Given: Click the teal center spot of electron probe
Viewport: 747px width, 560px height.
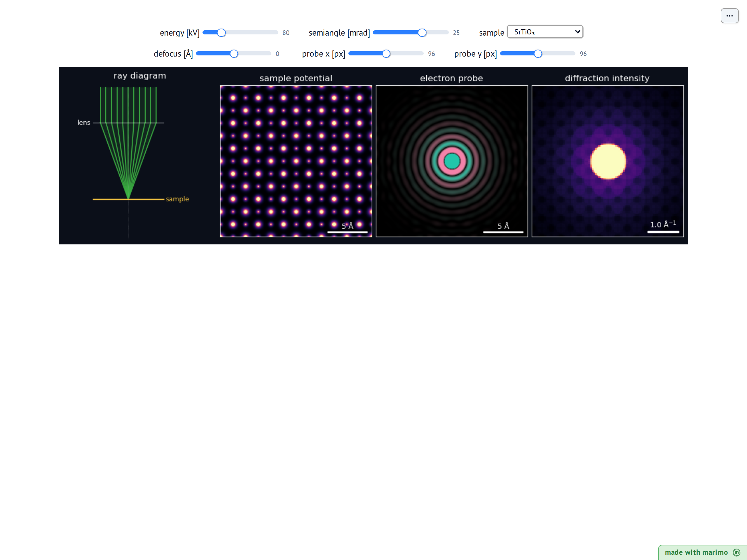Looking at the screenshot, I should click(452, 161).
